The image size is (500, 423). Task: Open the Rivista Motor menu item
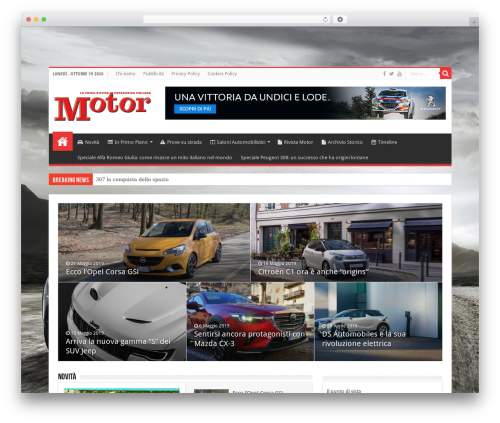click(295, 142)
